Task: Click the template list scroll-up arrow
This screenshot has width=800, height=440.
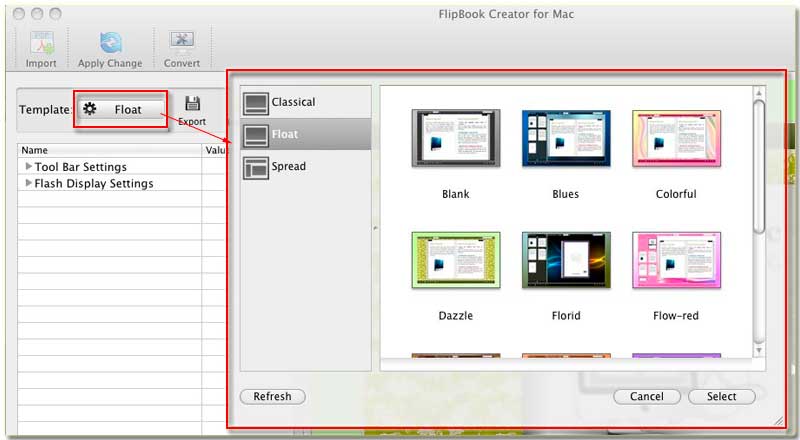Action: coord(759,93)
